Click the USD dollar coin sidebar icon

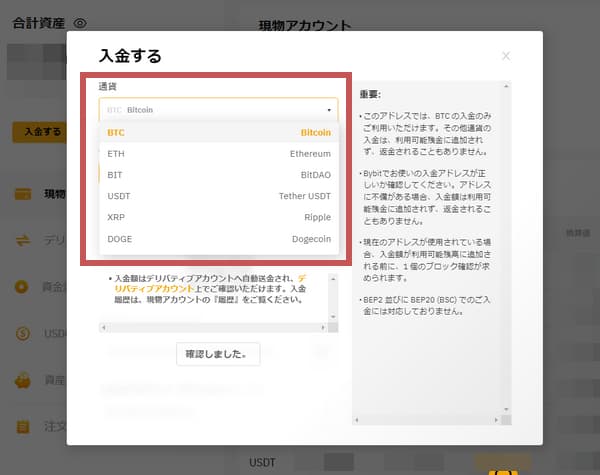tap(23, 333)
